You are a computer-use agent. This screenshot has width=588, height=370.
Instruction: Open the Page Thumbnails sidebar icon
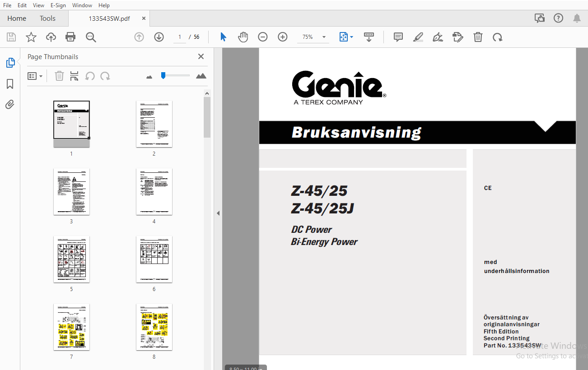(x=10, y=63)
